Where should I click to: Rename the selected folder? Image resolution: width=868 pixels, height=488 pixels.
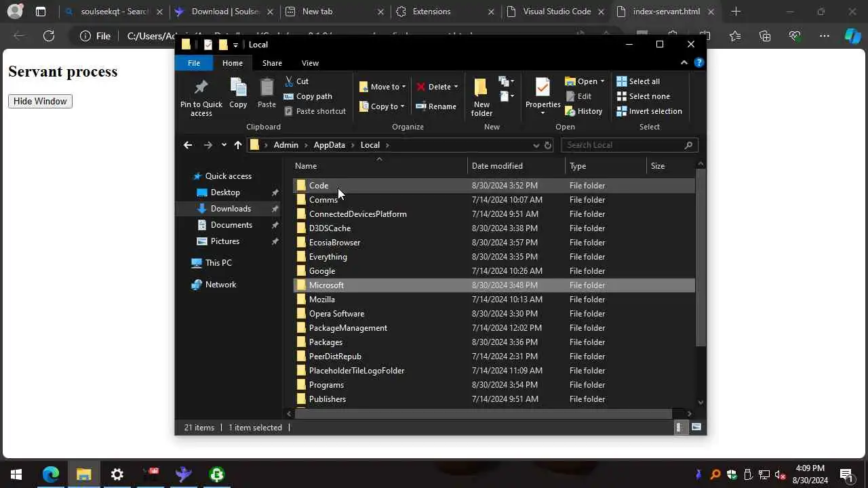[435, 106]
